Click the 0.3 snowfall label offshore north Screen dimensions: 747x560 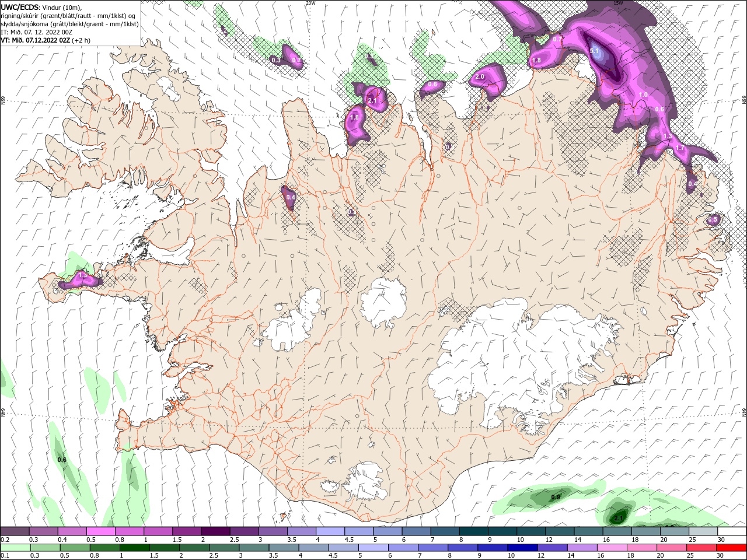pyautogui.click(x=276, y=60)
